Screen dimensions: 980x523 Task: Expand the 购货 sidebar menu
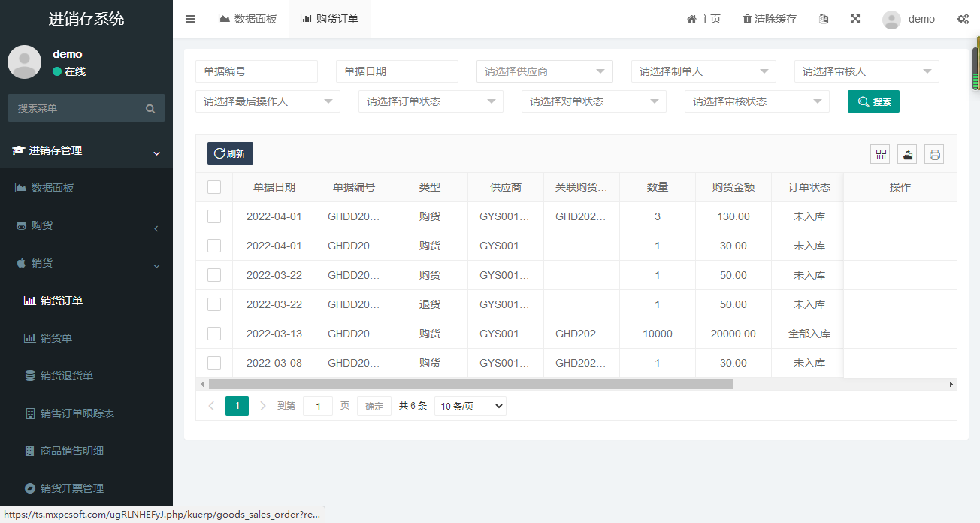(x=86, y=225)
